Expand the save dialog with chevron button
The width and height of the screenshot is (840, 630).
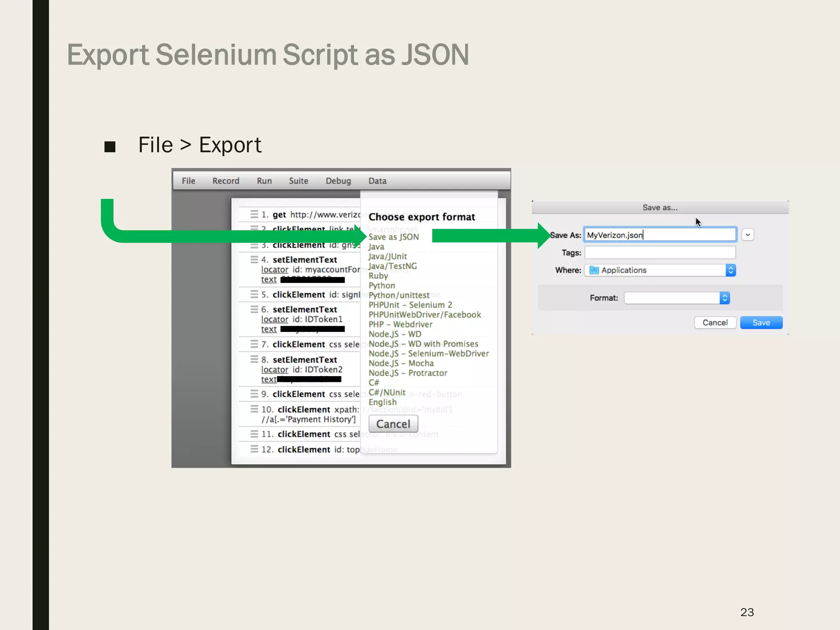(x=748, y=235)
